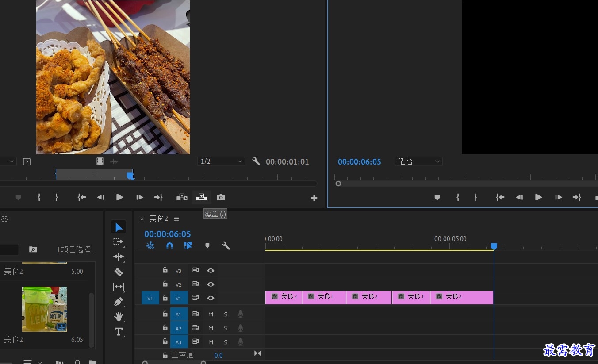Click the 覆盖 overwrite button

(201, 197)
